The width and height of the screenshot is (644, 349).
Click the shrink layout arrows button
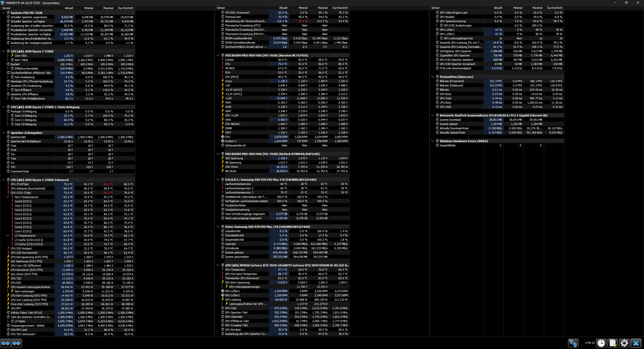click(x=17, y=343)
